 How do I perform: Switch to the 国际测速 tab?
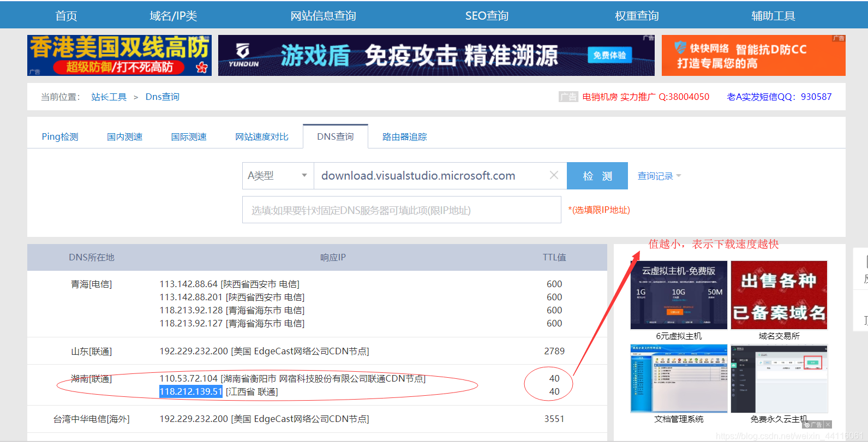pyautogui.click(x=189, y=136)
